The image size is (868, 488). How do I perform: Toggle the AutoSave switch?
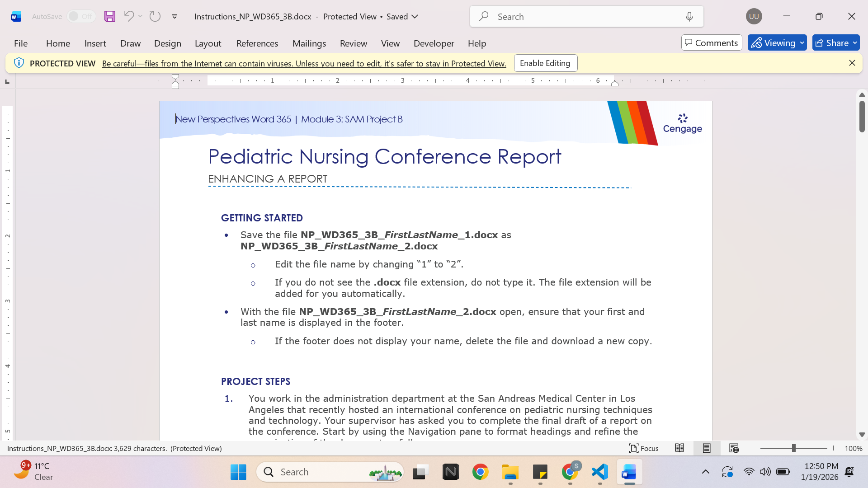pos(81,16)
